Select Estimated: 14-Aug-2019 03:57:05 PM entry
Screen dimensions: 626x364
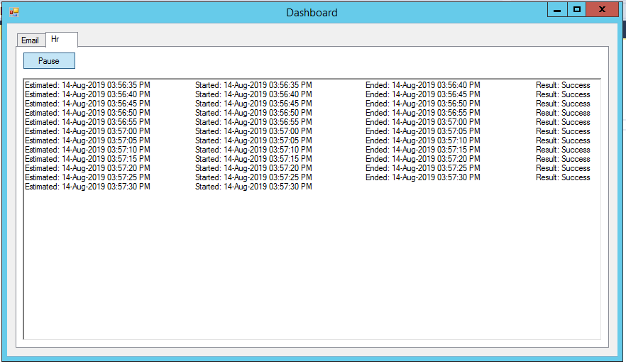pos(87,140)
